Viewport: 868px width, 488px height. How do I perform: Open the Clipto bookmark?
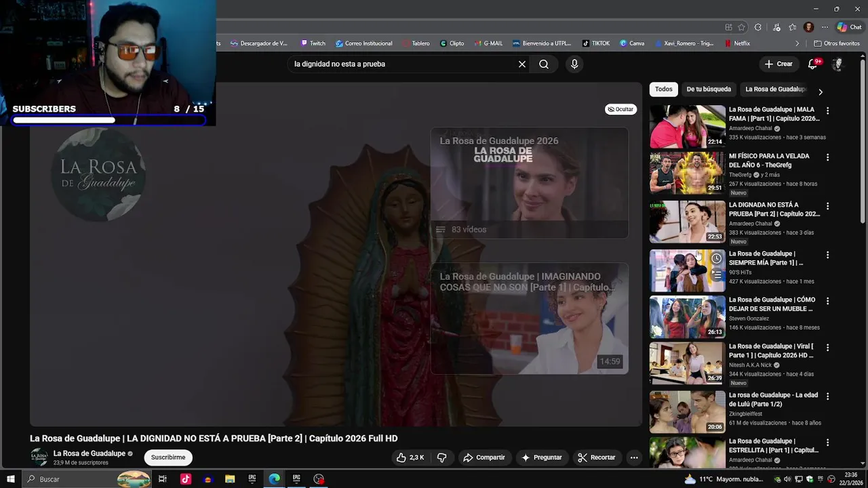pyautogui.click(x=452, y=43)
